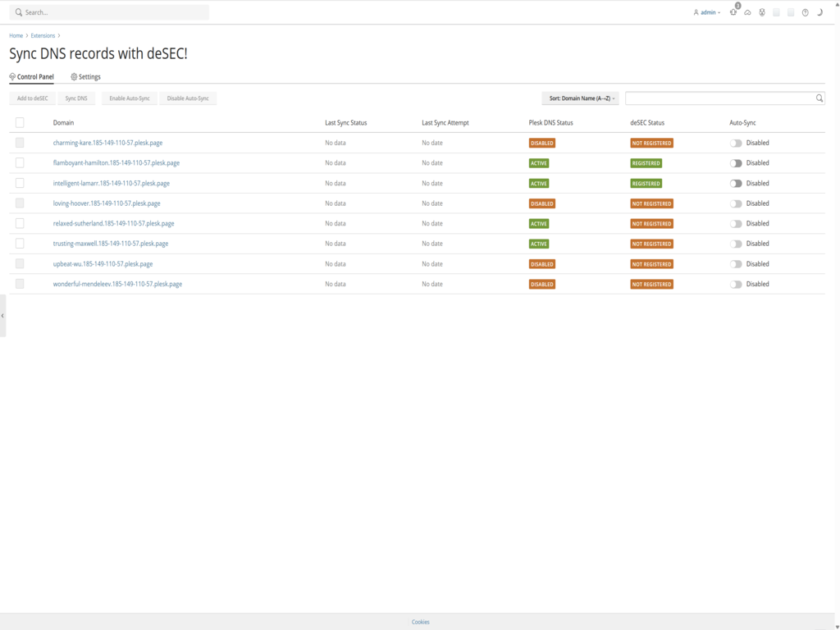Collapse the left panel with chevron arrow
This screenshot has width=840, height=630.
pos(2,316)
